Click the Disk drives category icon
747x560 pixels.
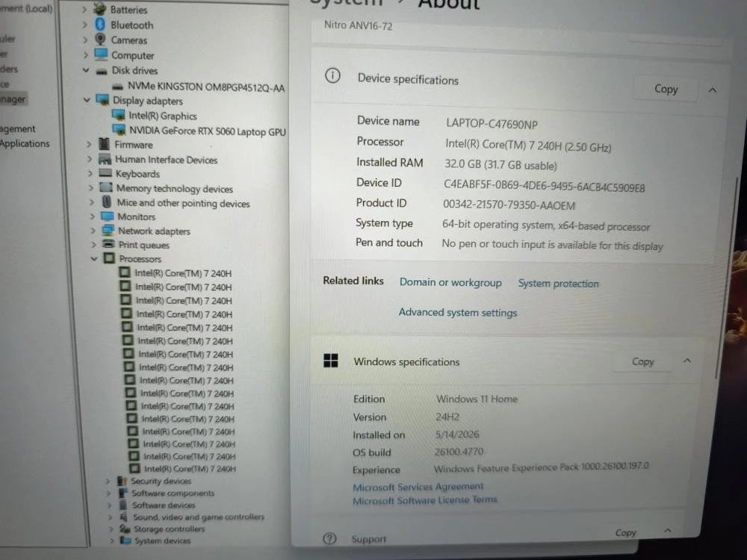102,71
